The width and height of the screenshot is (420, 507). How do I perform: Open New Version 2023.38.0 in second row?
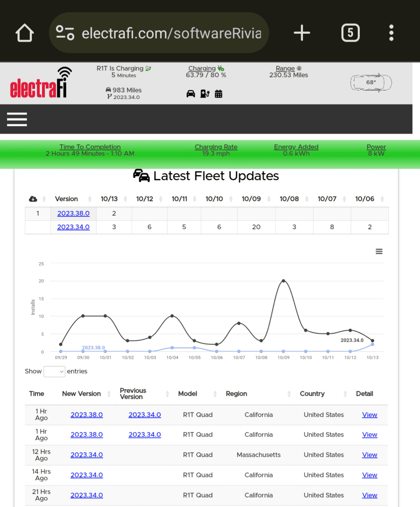[x=86, y=435]
